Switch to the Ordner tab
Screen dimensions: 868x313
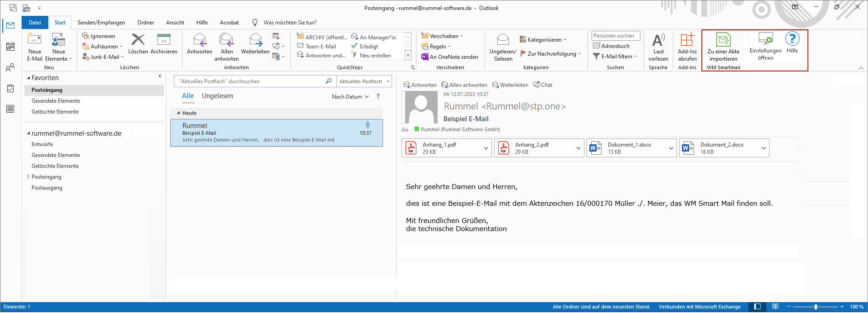[145, 23]
